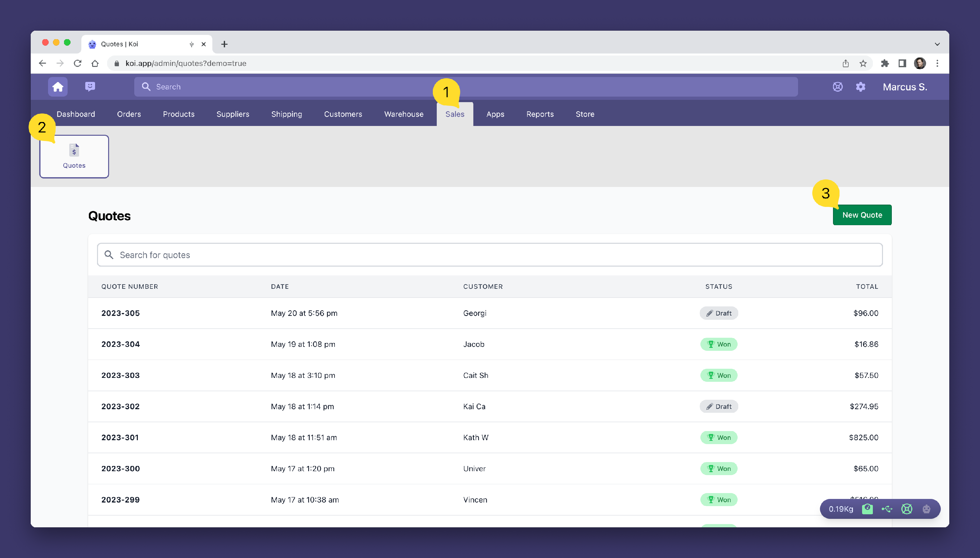Click the green weighing scale icon
The image size is (980, 558).
(867, 509)
